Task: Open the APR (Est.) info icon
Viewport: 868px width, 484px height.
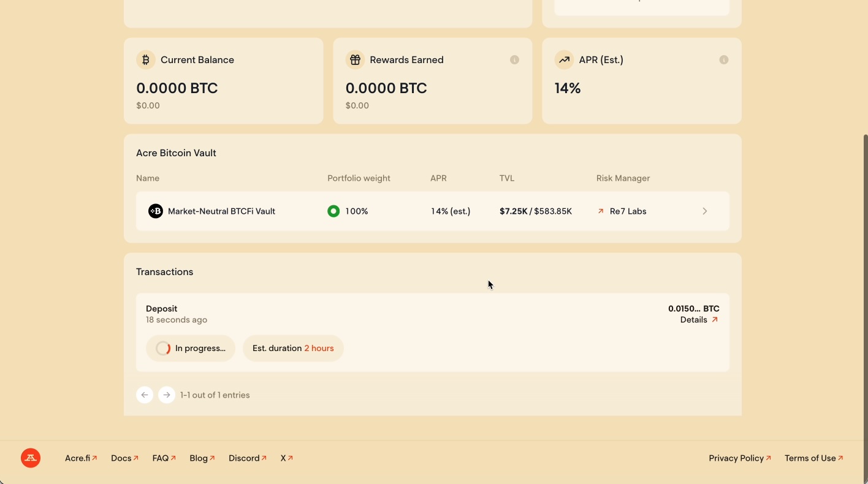Action: click(723, 60)
